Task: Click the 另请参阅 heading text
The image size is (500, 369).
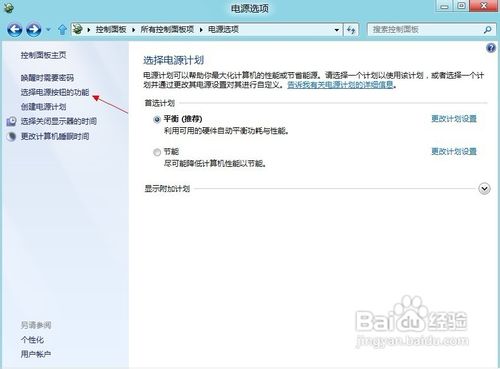Action: (x=36, y=325)
